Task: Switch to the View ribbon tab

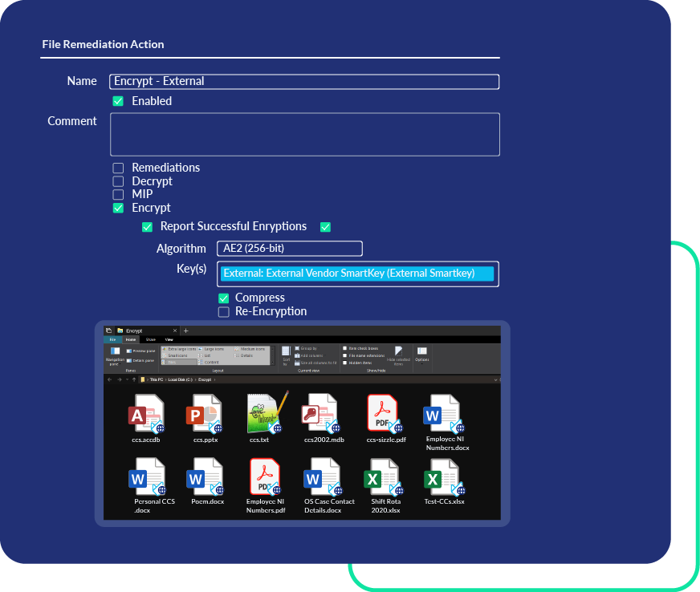Action: click(169, 340)
